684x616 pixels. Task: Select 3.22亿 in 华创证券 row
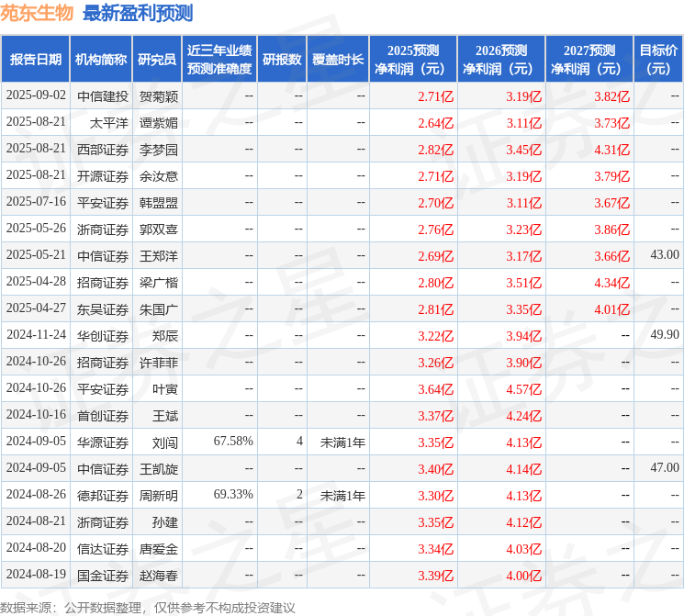(x=435, y=336)
